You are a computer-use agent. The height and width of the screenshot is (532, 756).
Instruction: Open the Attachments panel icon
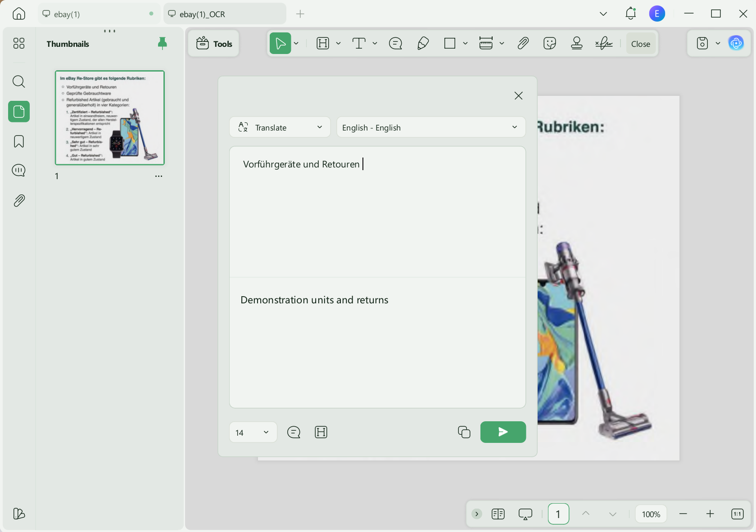[19, 200]
